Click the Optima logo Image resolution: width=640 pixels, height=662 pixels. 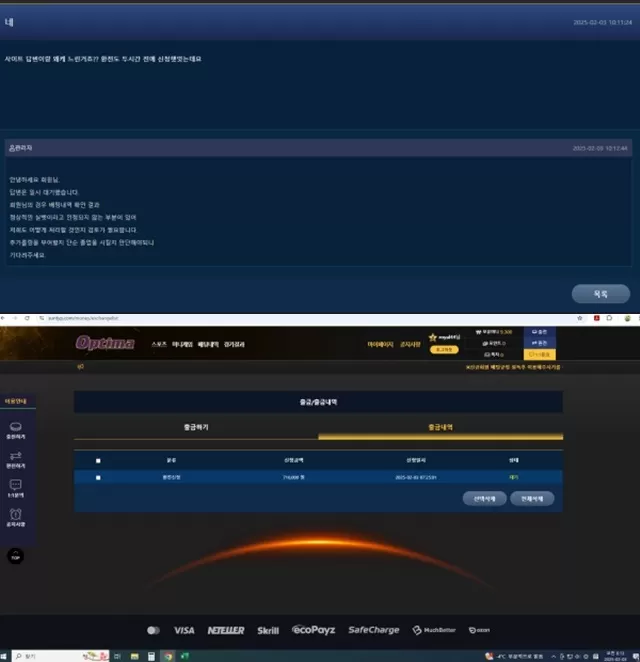105,343
